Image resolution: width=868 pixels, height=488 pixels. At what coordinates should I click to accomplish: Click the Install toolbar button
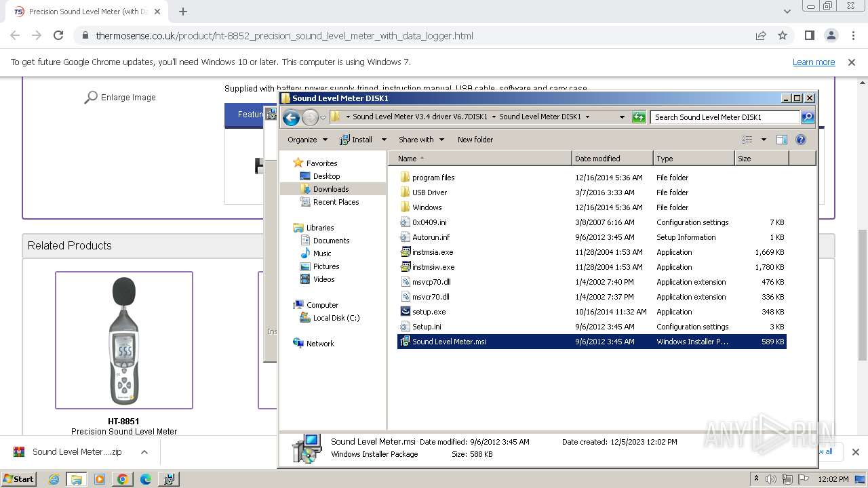tap(357, 140)
